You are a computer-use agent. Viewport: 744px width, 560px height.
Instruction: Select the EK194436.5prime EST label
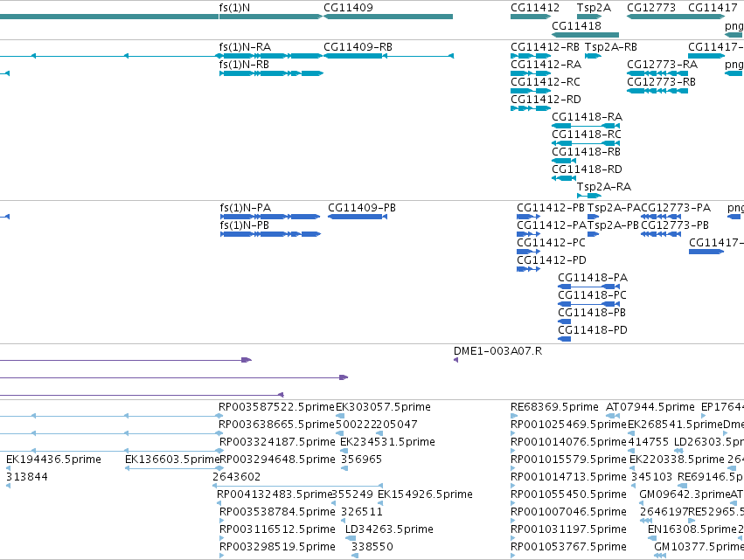pyautogui.click(x=53, y=459)
